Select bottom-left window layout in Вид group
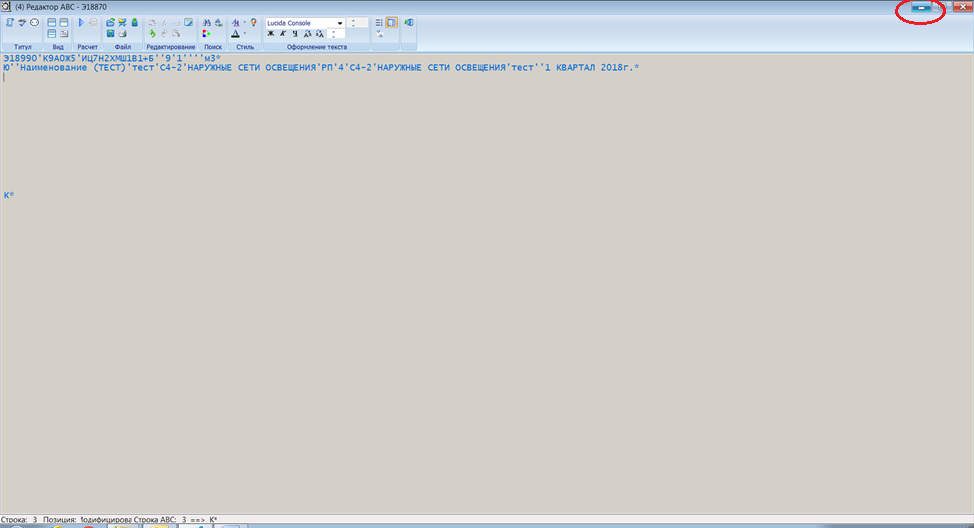 52,34
